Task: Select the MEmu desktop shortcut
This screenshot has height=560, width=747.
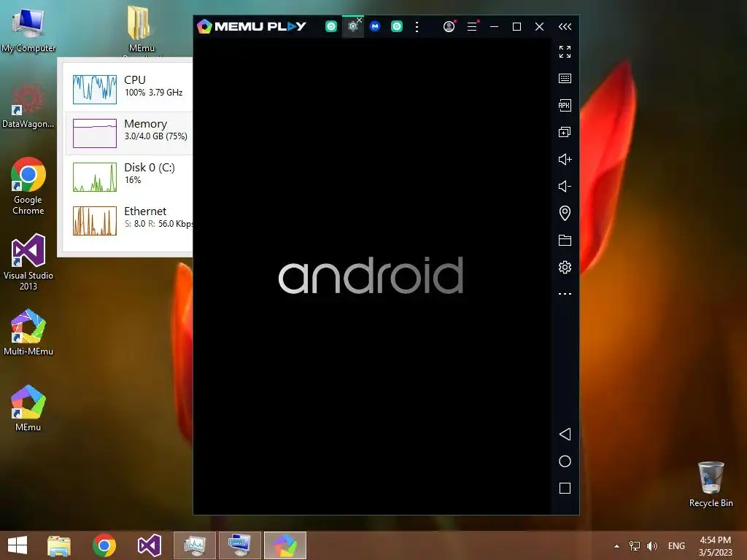Action: pyautogui.click(x=28, y=408)
